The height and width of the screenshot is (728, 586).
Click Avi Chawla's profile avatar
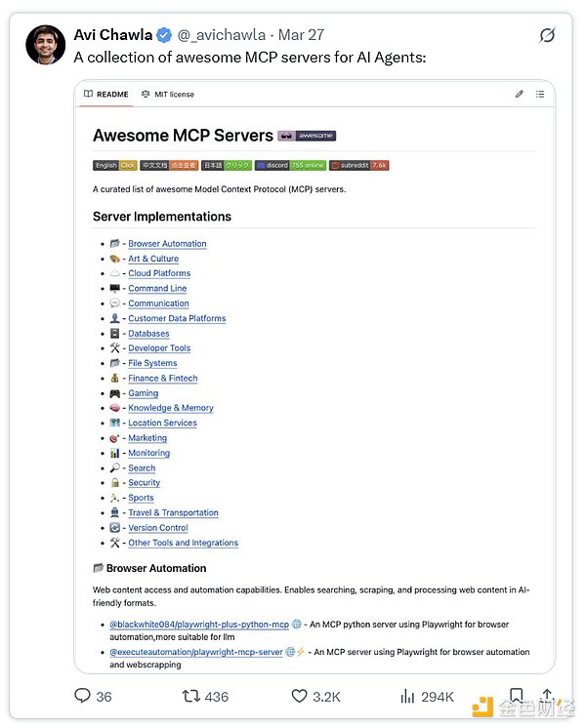[x=46, y=44]
